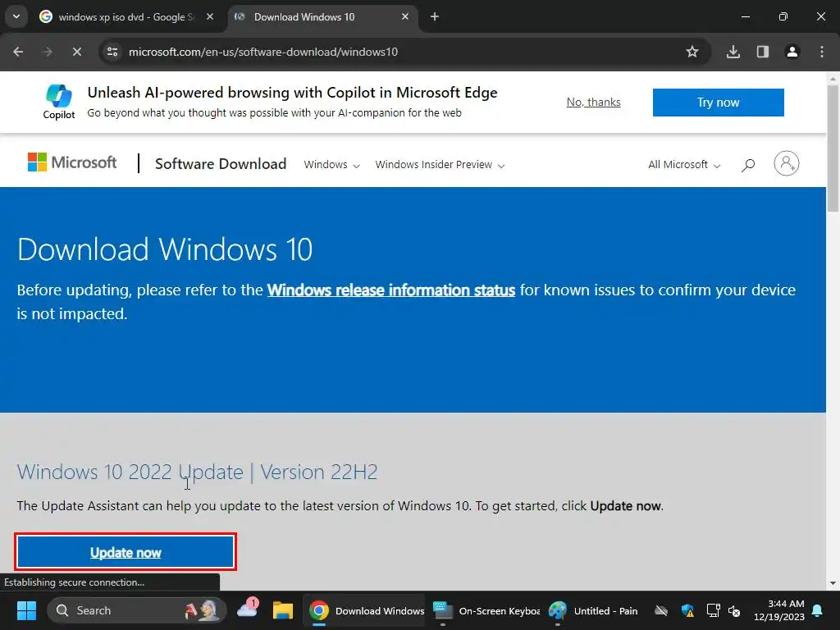Click the Try now button
840x630 pixels.
tap(719, 103)
